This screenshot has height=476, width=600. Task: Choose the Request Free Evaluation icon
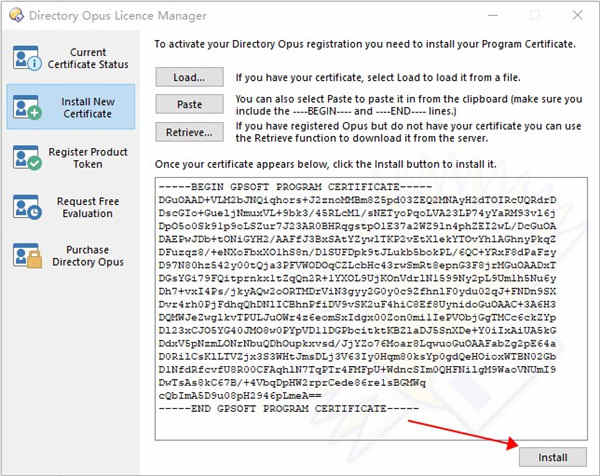pos(27,207)
